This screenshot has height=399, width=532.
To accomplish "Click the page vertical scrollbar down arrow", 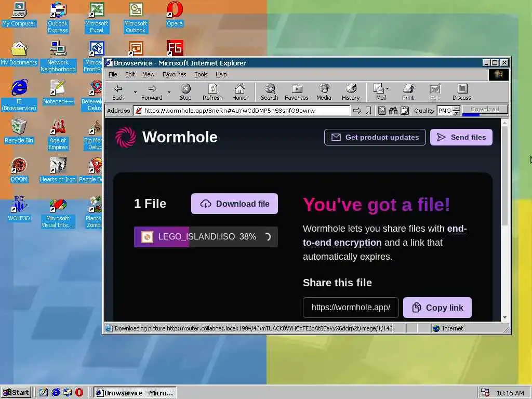I will (x=504, y=317).
